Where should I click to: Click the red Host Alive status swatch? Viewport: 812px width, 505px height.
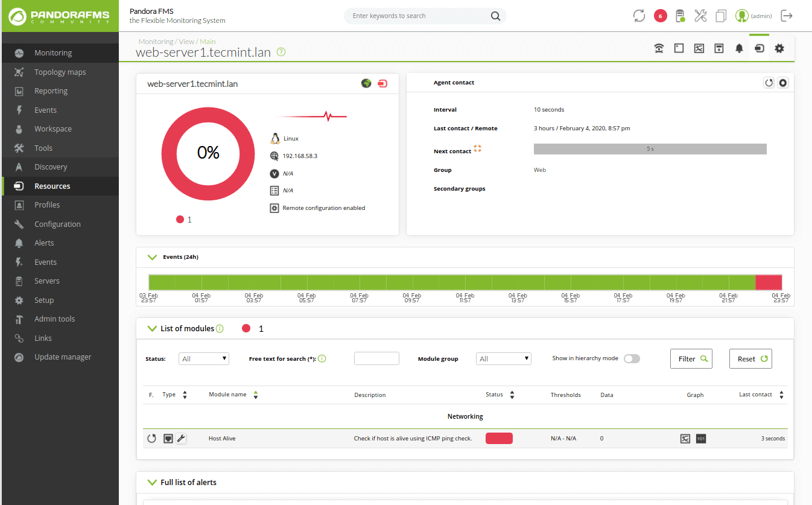[x=499, y=439]
